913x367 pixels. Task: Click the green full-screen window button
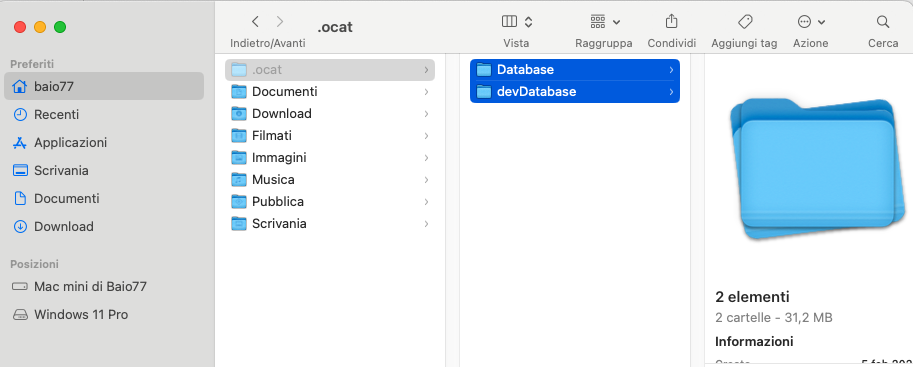(x=59, y=27)
